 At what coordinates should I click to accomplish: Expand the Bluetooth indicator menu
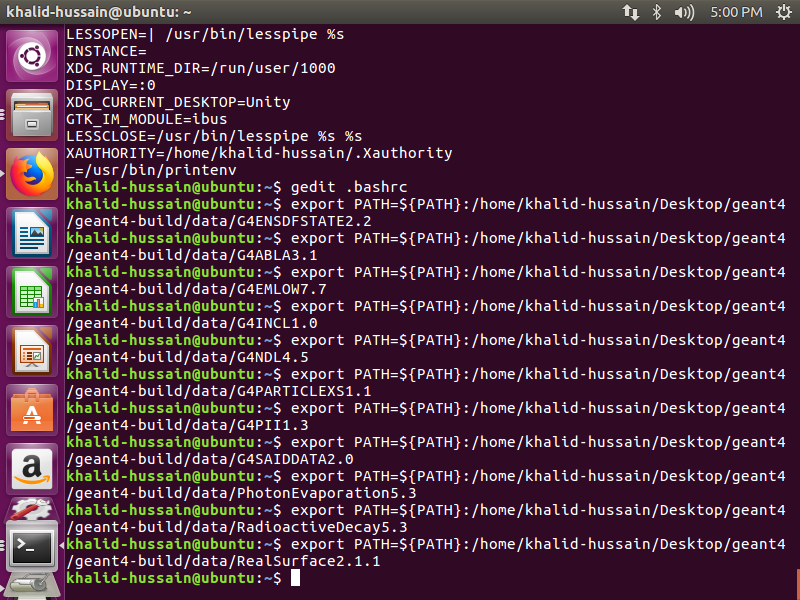[657, 12]
